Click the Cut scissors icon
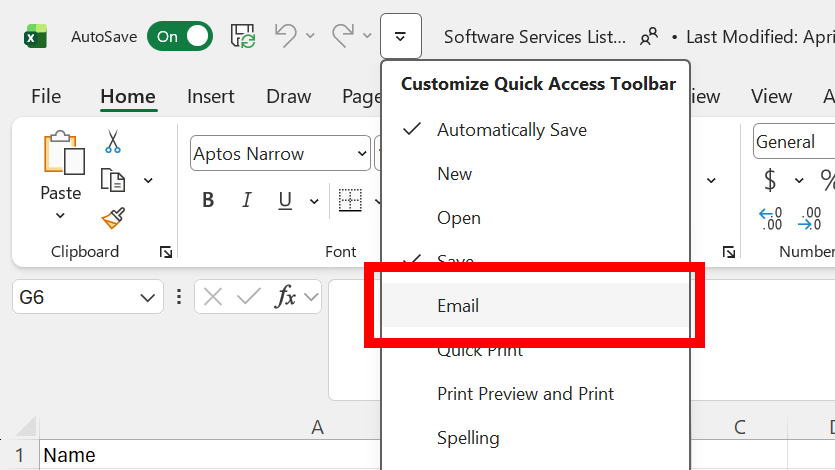Image resolution: width=835 pixels, height=470 pixels. pyautogui.click(x=112, y=142)
